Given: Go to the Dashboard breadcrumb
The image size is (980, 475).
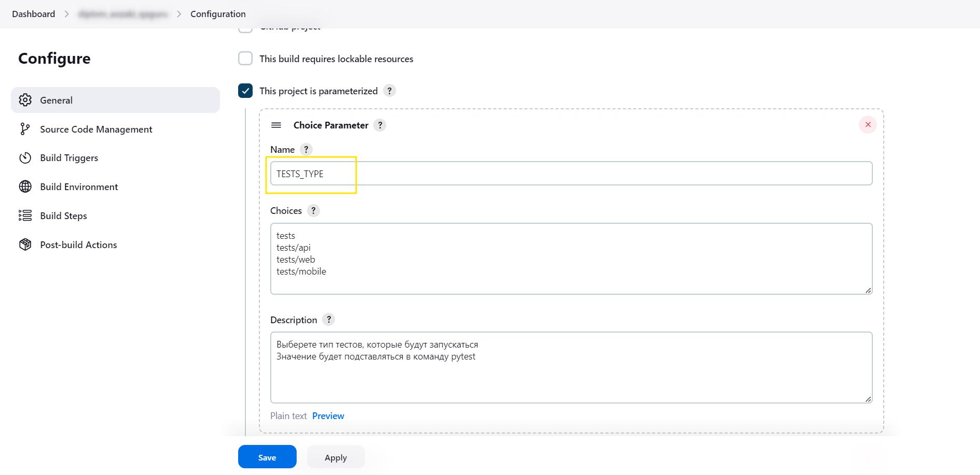Looking at the screenshot, I should 34,14.
